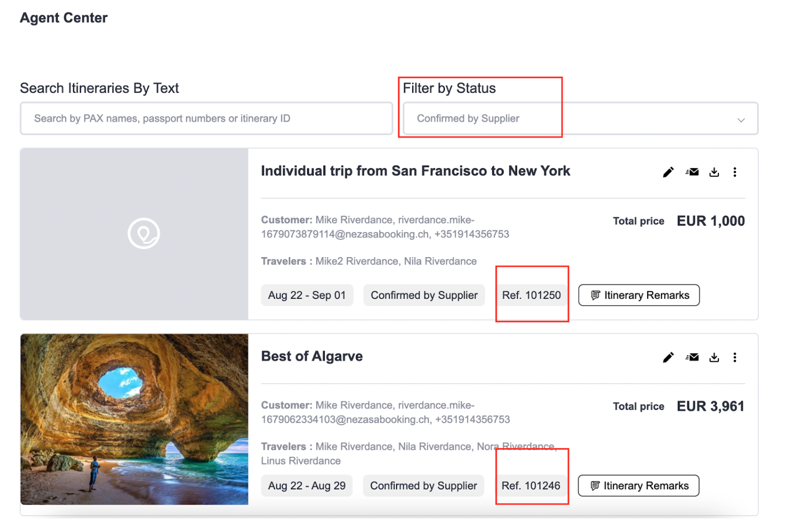Image resolution: width=787 pixels, height=532 pixels.
Task: Select the placeholder image of San Francisco trip
Action: pos(134,234)
